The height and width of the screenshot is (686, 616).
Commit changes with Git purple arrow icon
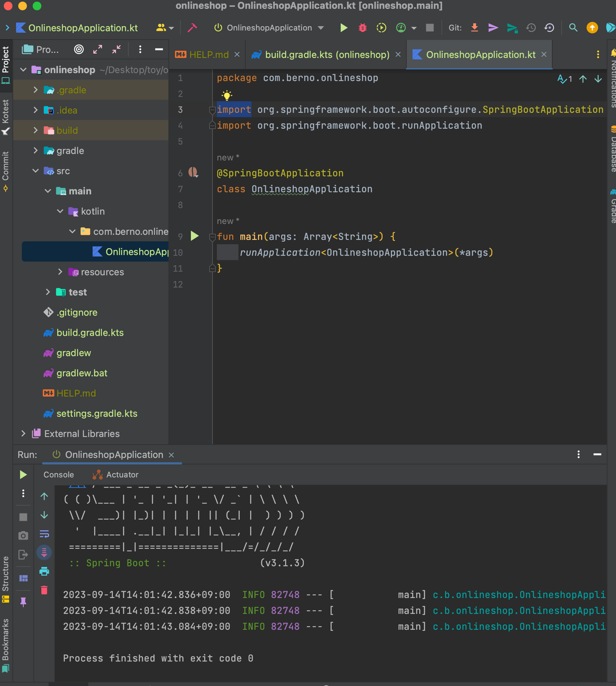pyautogui.click(x=493, y=28)
